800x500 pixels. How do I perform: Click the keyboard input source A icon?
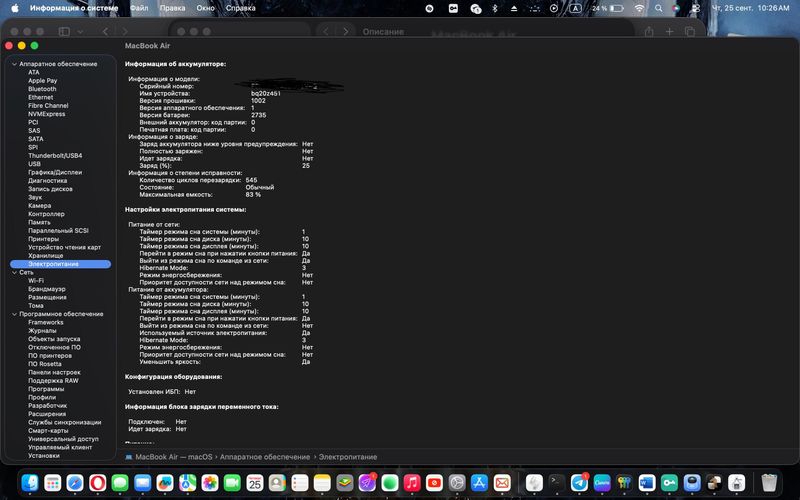click(576, 8)
